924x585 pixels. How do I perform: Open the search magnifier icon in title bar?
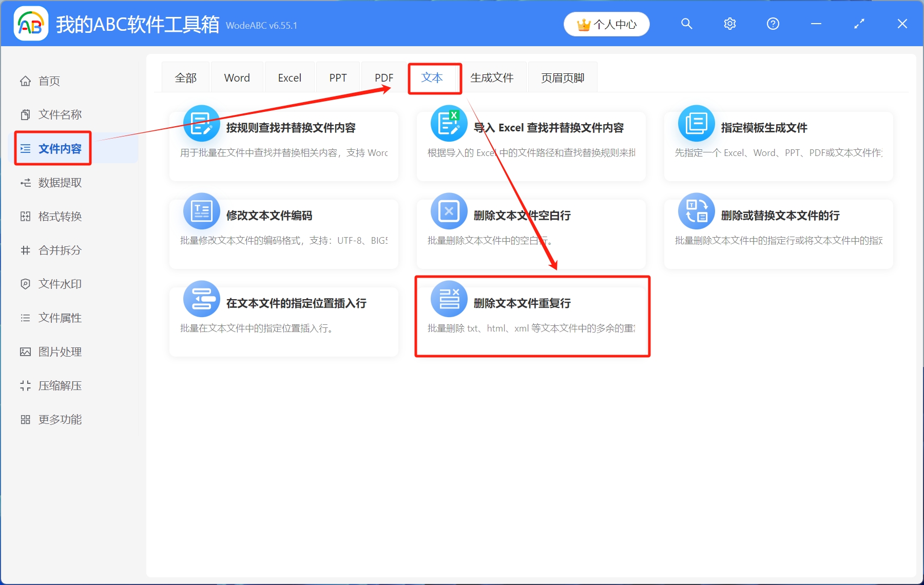tap(686, 24)
